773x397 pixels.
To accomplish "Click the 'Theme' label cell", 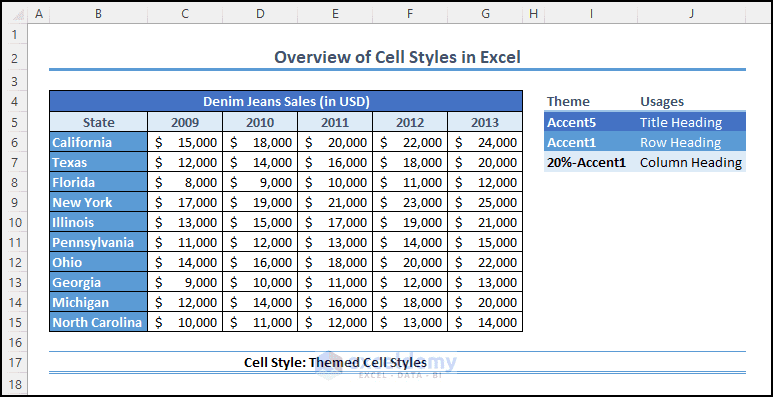I will [591, 102].
